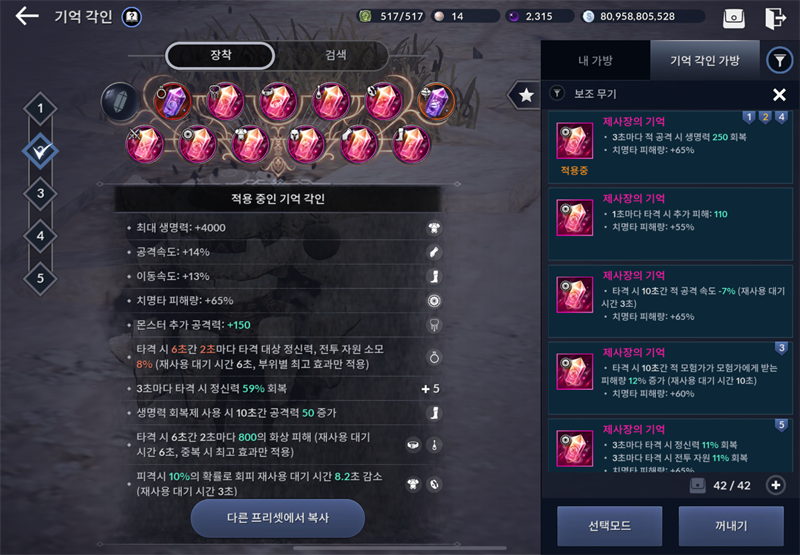
Task: Click the 꺼내기 button
Action: [731, 526]
